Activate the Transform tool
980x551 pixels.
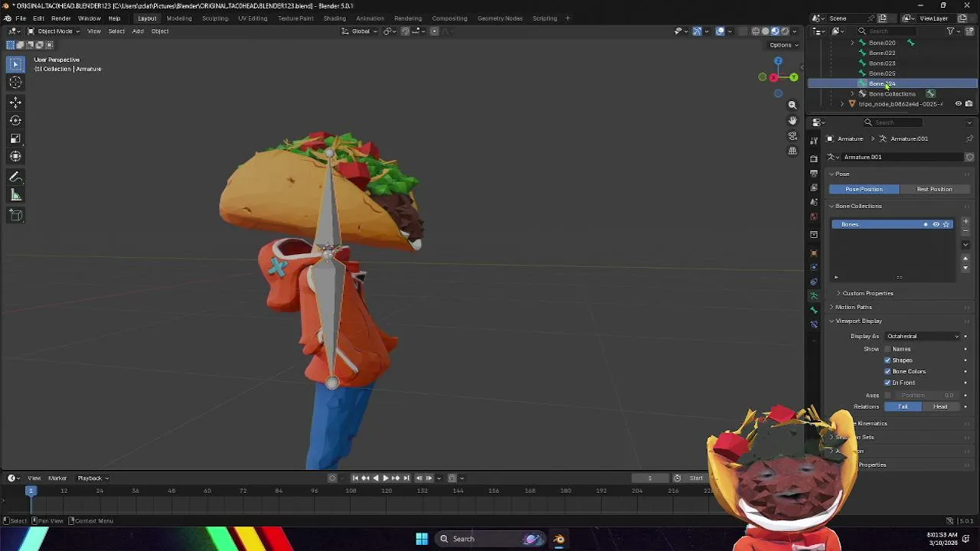(15, 156)
